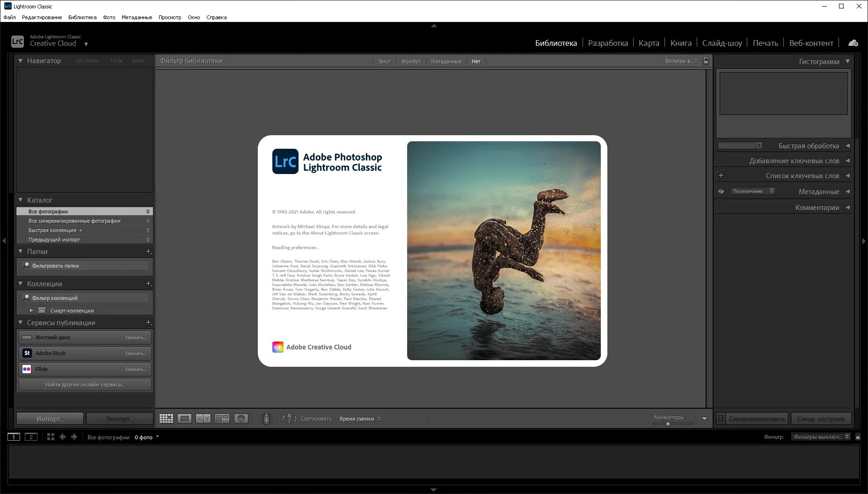868x494 pixels.
Task: Collapse the Папки panel
Action: tap(20, 252)
